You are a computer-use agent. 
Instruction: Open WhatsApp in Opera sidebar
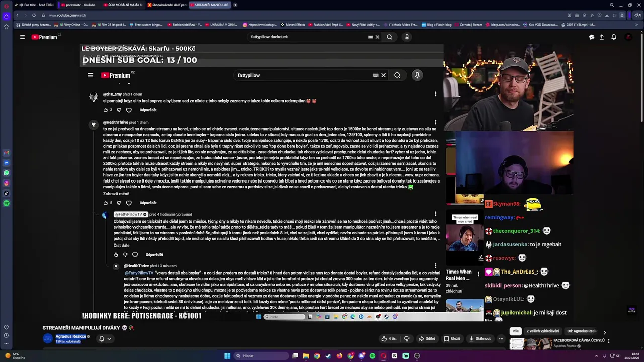7,173
